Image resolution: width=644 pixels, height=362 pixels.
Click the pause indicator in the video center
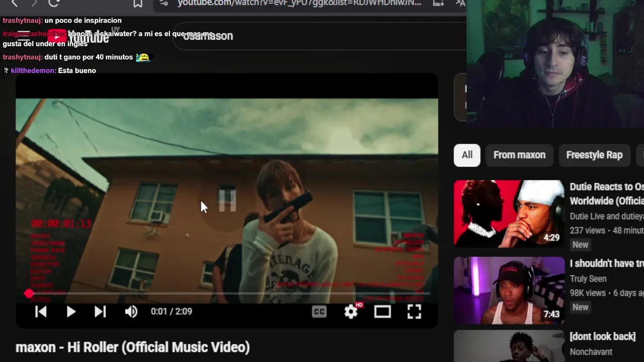(227, 200)
